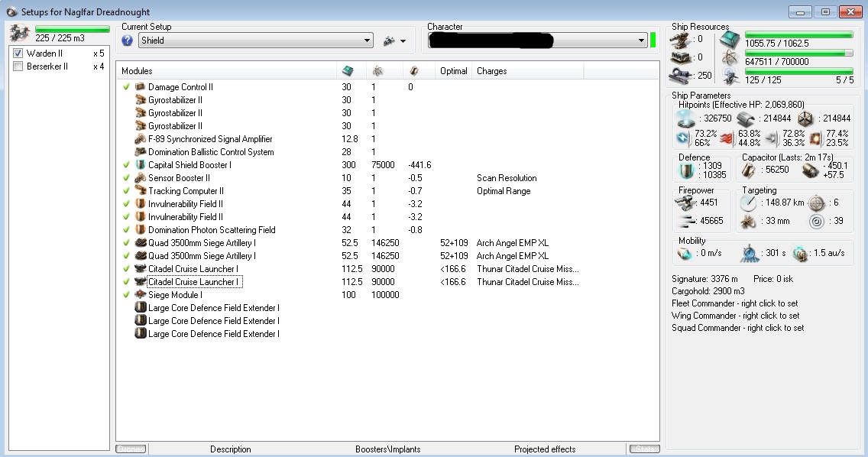Toggle the Warden II drone checkbox

[x=18, y=53]
